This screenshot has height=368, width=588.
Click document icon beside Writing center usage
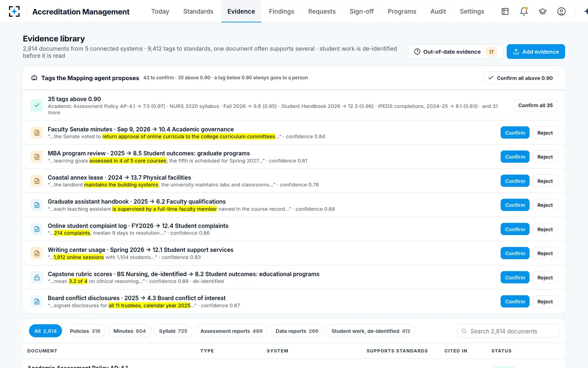(37, 254)
